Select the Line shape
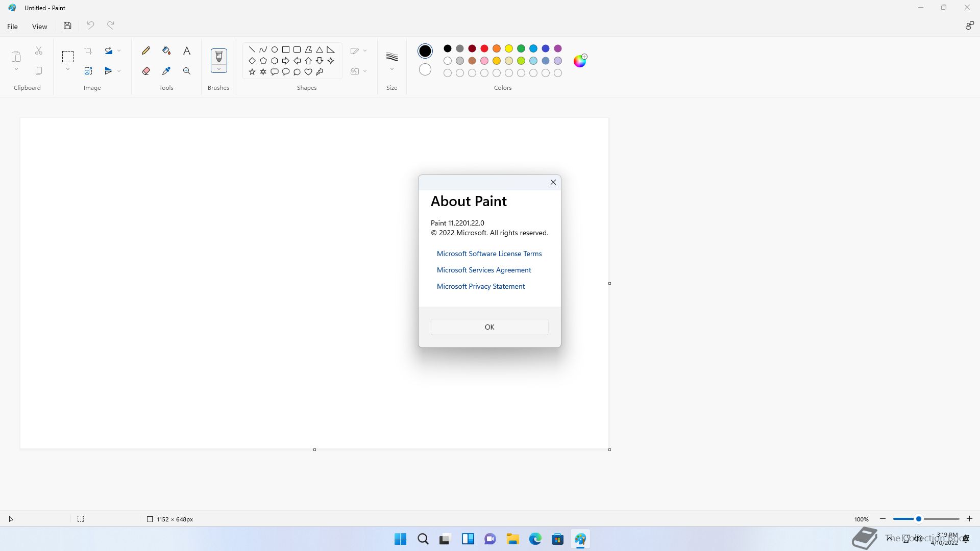This screenshot has width=980, height=551. pyautogui.click(x=252, y=49)
